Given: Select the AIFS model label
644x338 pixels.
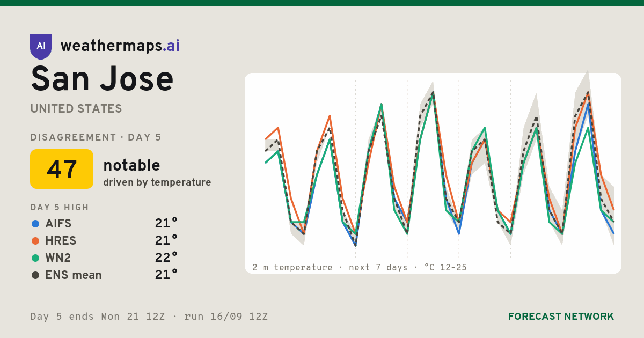Looking at the screenshot, I should click(58, 224).
